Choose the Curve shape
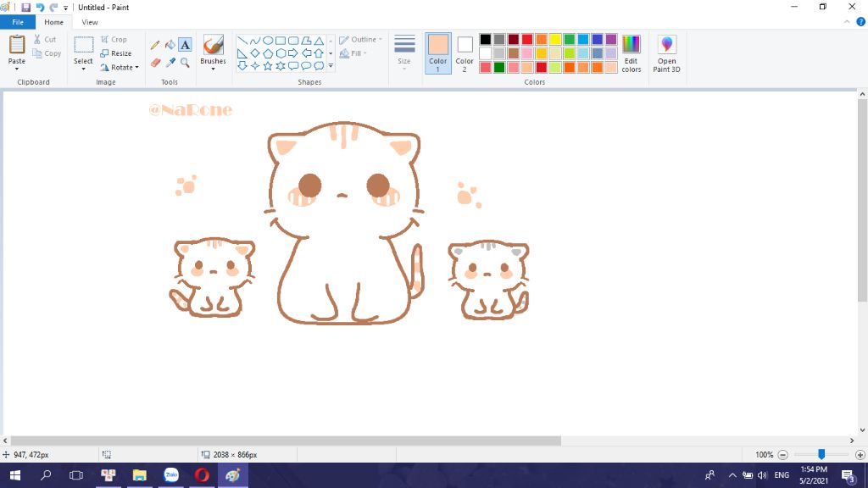The height and width of the screenshot is (488, 868). [254, 41]
